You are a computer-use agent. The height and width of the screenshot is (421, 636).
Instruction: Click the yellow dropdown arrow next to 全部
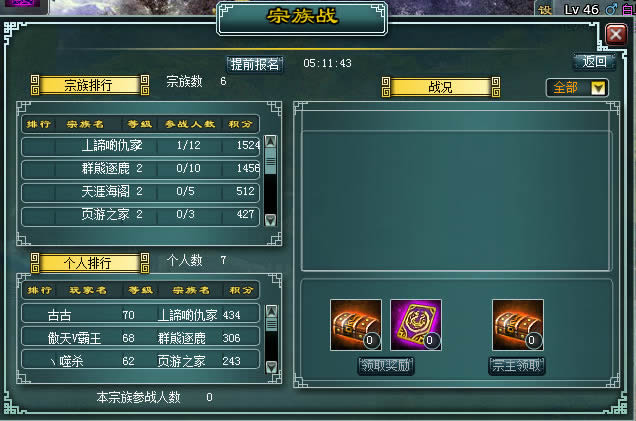pyautogui.click(x=598, y=88)
